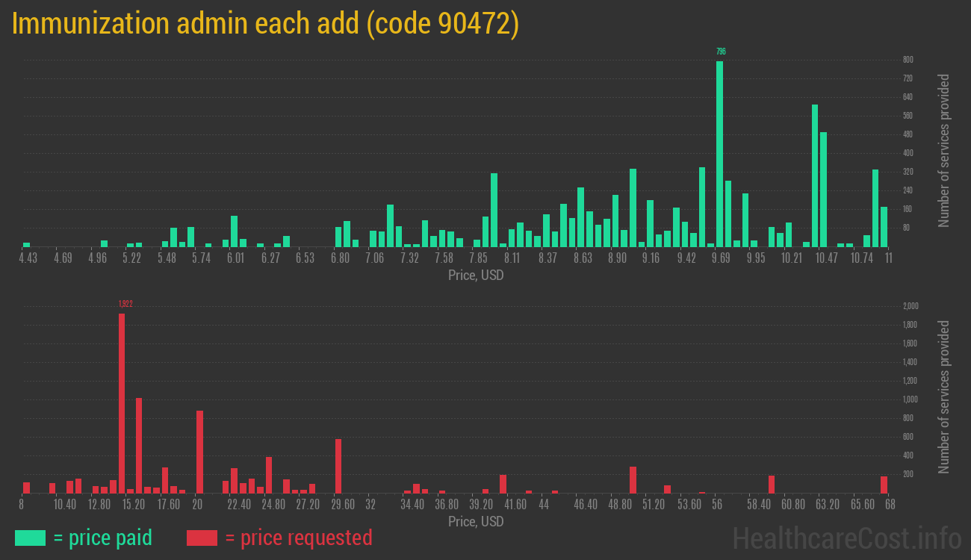Click the 68 tick on the lower x-axis
The width and height of the screenshot is (971, 560).
889,505
